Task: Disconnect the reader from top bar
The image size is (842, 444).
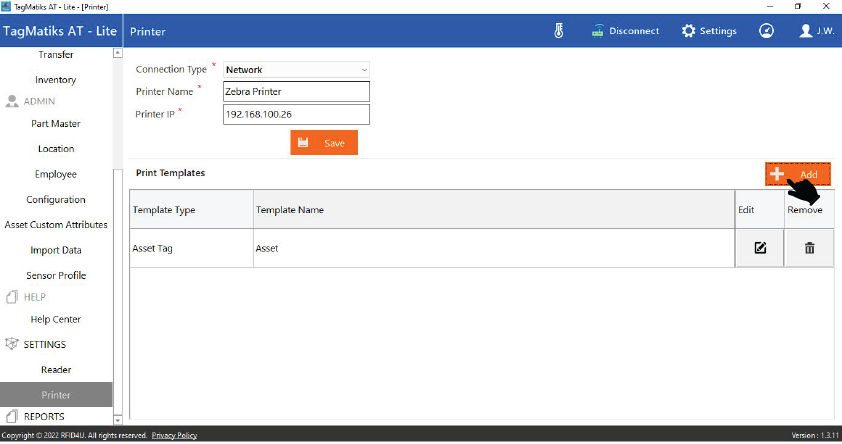Action: 626,31
